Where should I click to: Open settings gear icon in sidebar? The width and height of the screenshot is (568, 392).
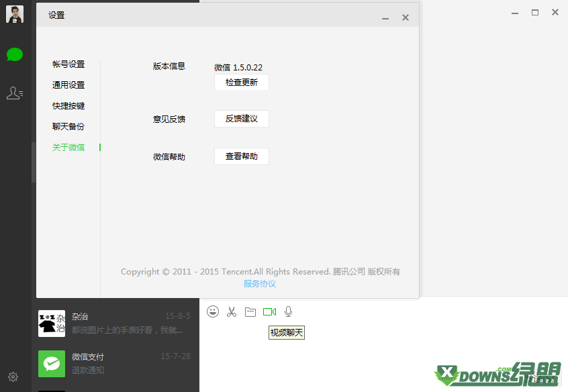13,377
